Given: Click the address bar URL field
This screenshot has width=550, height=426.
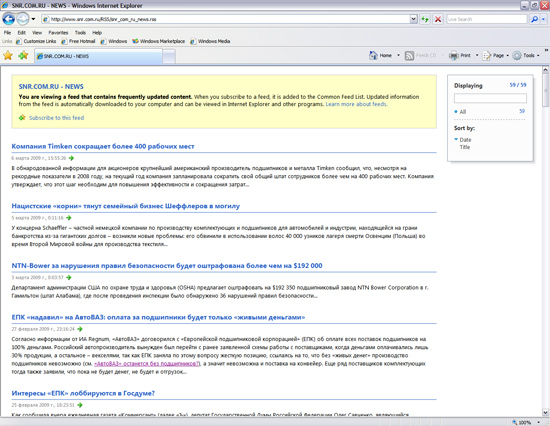Looking at the screenshot, I should (225, 19).
